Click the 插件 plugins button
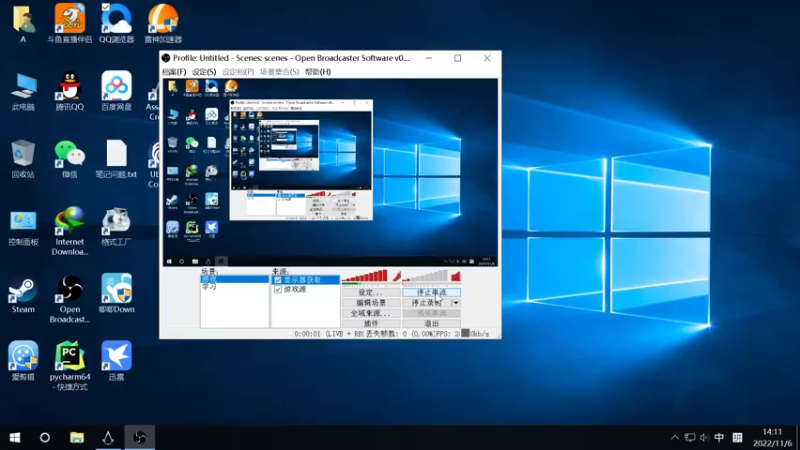This screenshot has width=800, height=450. 371,323
